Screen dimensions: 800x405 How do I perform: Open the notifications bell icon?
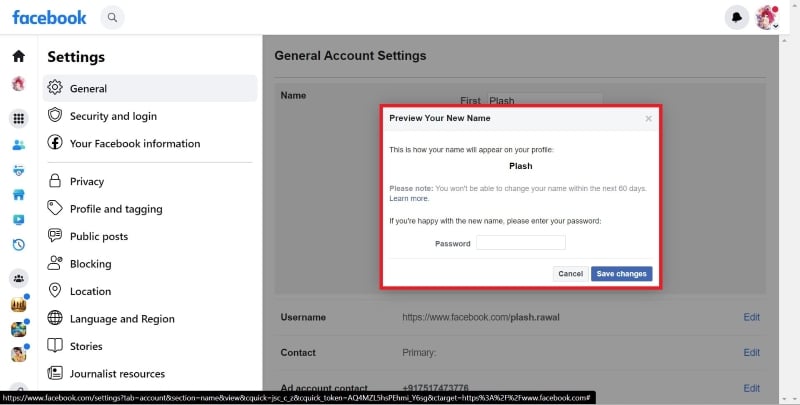point(737,18)
